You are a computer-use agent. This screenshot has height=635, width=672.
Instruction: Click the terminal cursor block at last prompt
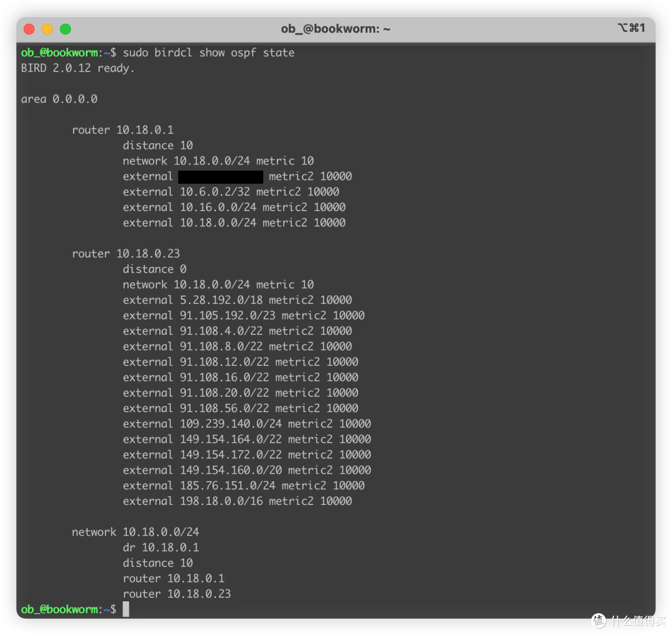(x=126, y=609)
